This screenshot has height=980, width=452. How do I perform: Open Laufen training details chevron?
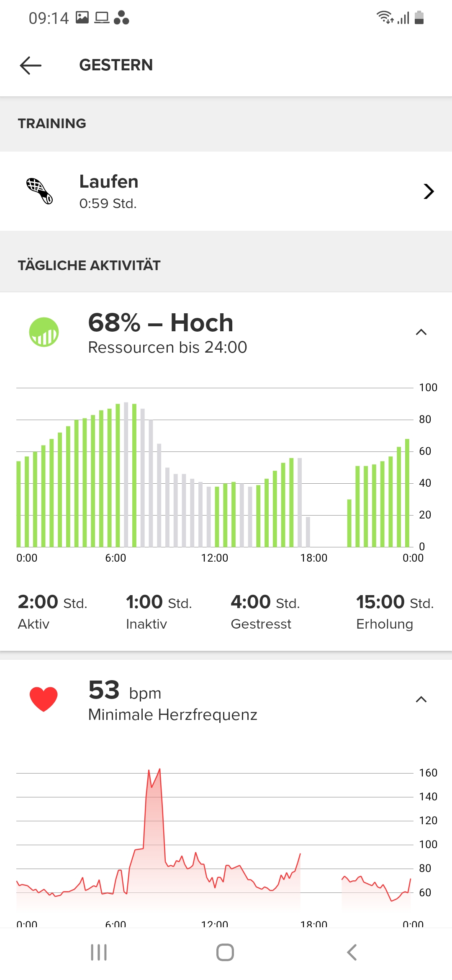(428, 191)
